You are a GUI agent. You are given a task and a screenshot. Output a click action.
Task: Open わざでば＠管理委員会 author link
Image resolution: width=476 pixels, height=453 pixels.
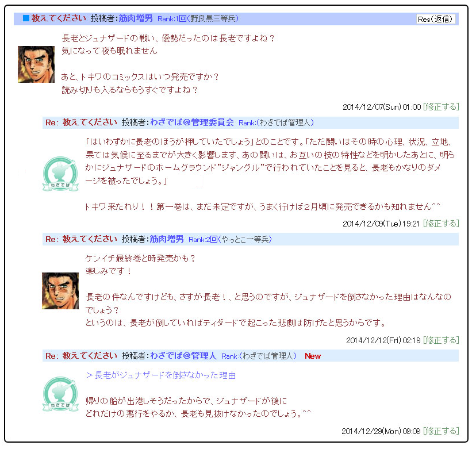coord(192,122)
